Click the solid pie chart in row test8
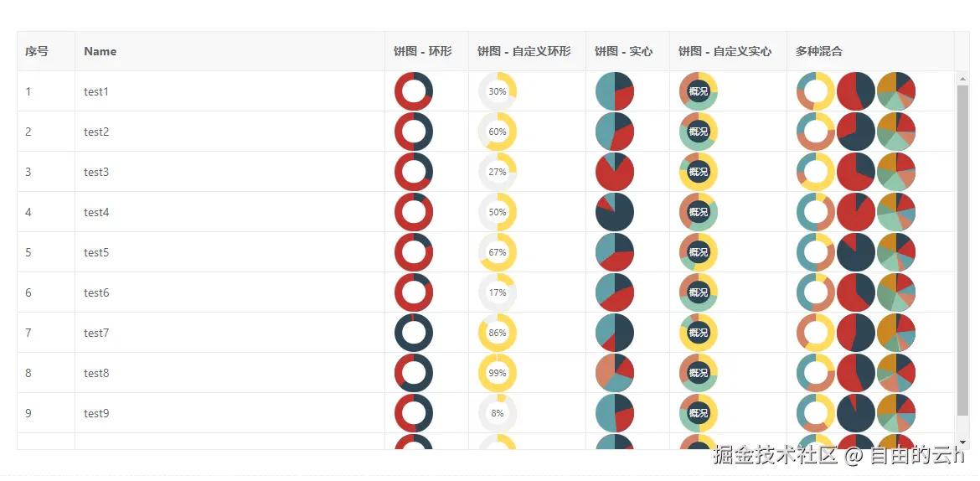The width and height of the screenshot is (980, 481). point(615,373)
